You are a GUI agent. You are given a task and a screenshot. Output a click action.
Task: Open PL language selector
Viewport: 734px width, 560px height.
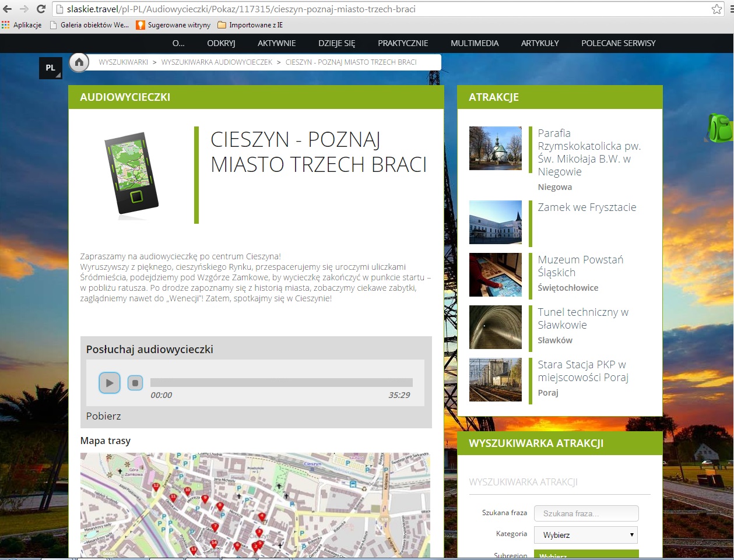click(x=51, y=68)
